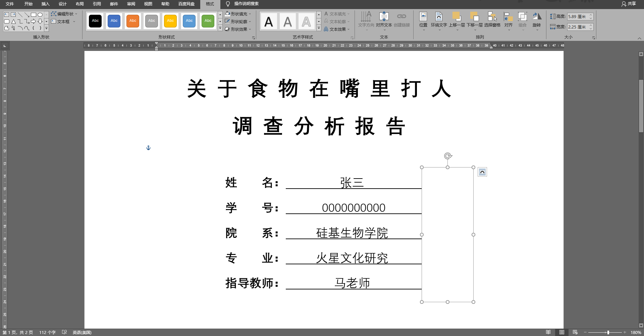
Task: Open the shape styles dialog launcher
Action: pos(254,38)
